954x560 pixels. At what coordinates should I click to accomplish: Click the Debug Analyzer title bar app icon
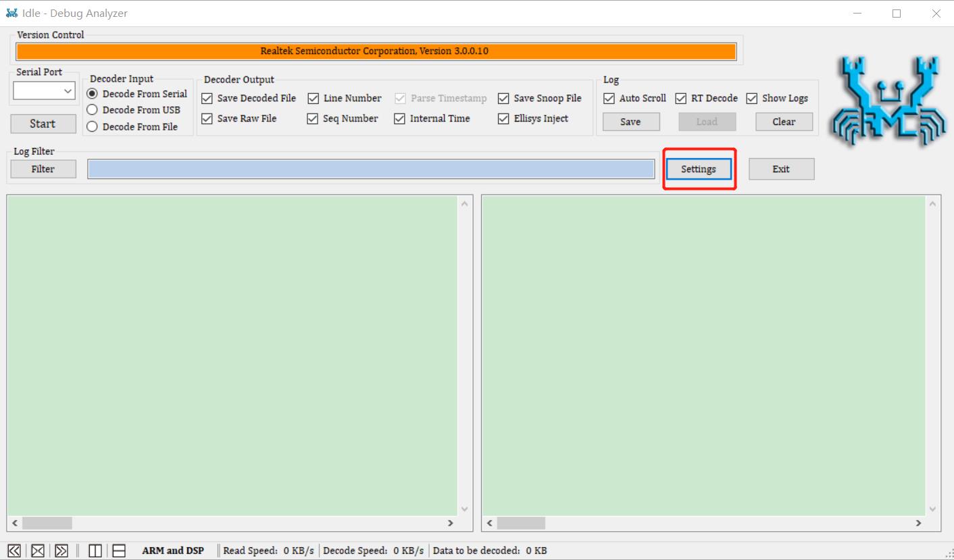click(x=11, y=13)
